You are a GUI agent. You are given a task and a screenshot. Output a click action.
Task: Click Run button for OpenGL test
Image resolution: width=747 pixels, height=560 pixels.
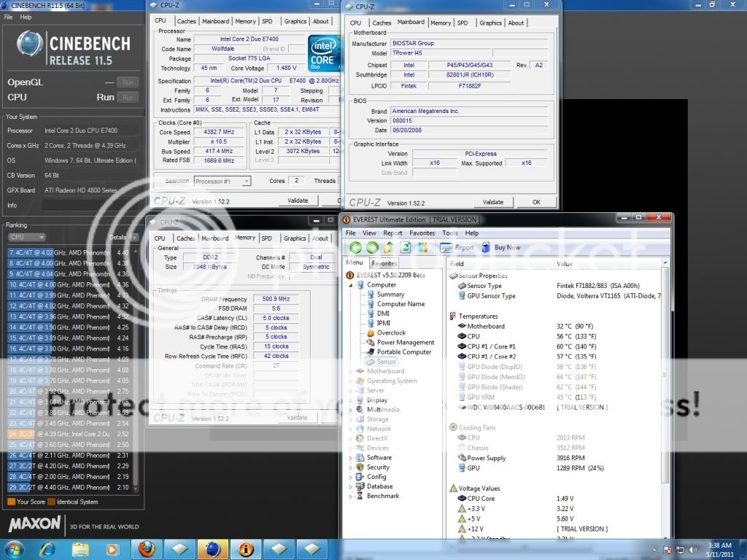click(x=128, y=82)
